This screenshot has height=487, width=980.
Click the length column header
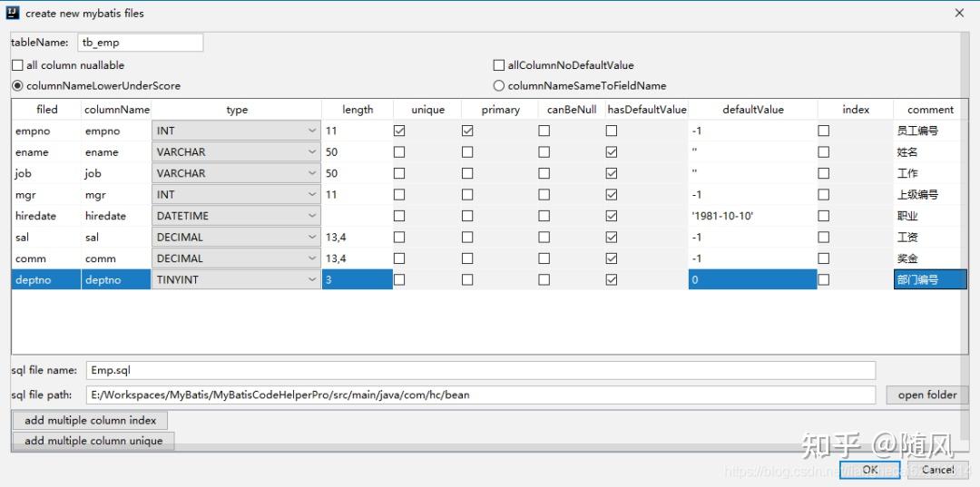tap(358, 109)
